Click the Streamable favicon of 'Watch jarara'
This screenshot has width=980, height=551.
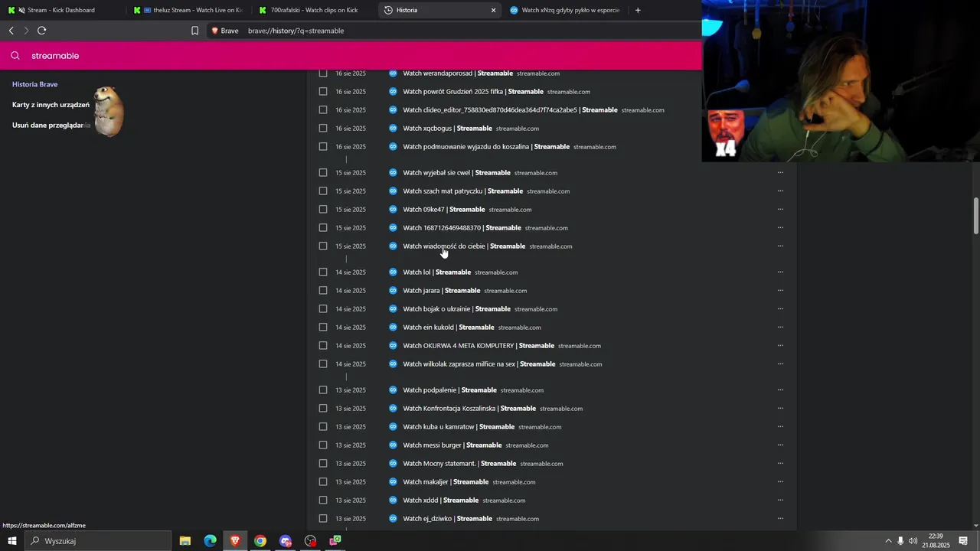point(393,291)
